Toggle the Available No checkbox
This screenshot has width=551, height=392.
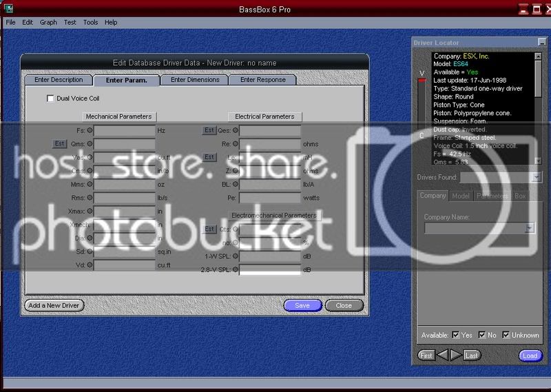click(x=482, y=335)
